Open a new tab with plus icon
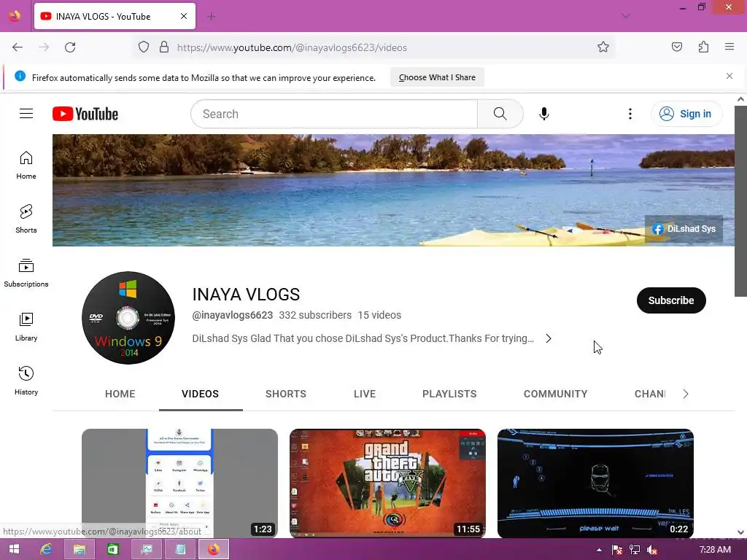Image resolution: width=747 pixels, height=560 pixels. click(212, 17)
